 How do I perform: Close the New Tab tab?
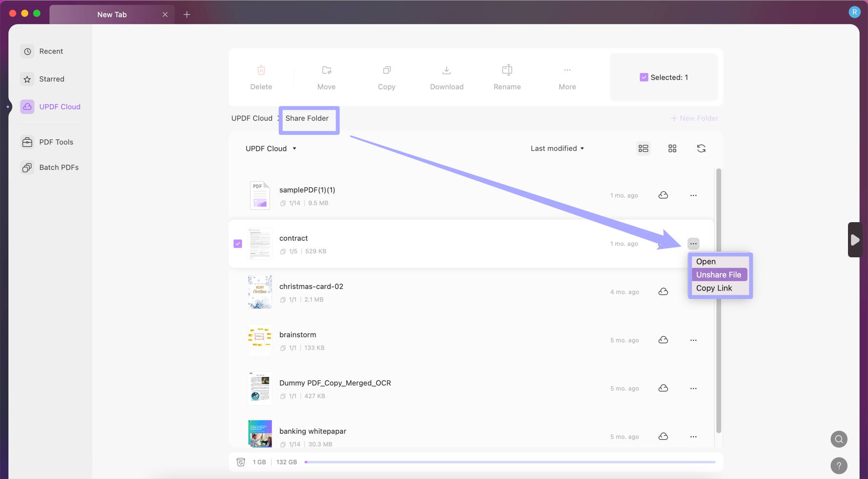(x=165, y=15)
